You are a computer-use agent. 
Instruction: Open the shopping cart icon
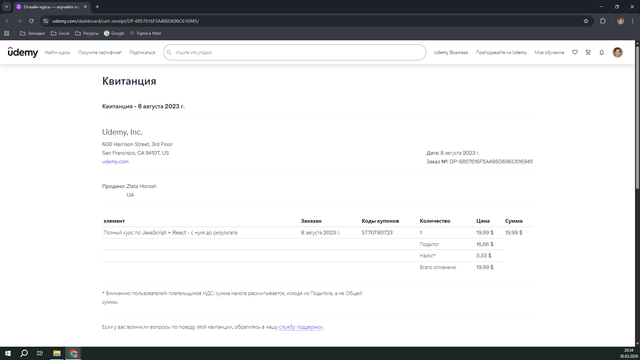coord(588,52)
